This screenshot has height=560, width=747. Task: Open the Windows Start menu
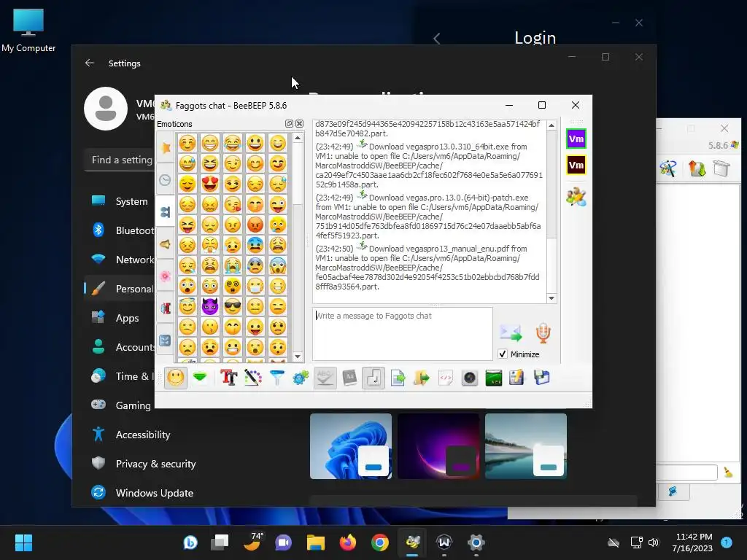coord(23,542)
